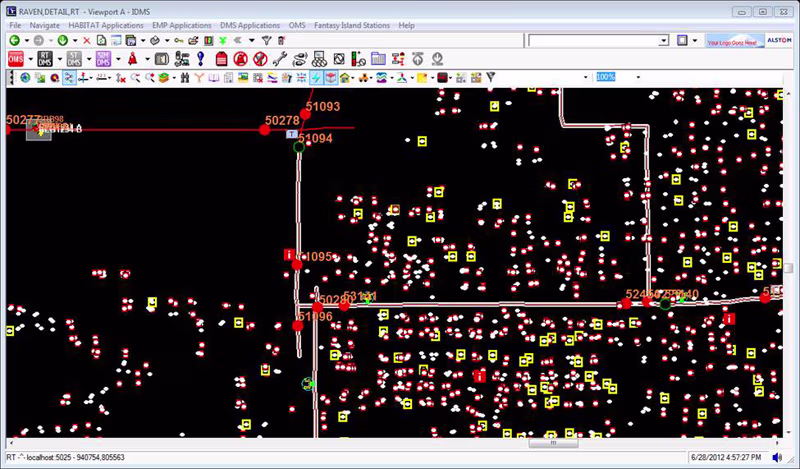Click the speaker icon in status bar

pyautogui.click(x=777, y=457)
